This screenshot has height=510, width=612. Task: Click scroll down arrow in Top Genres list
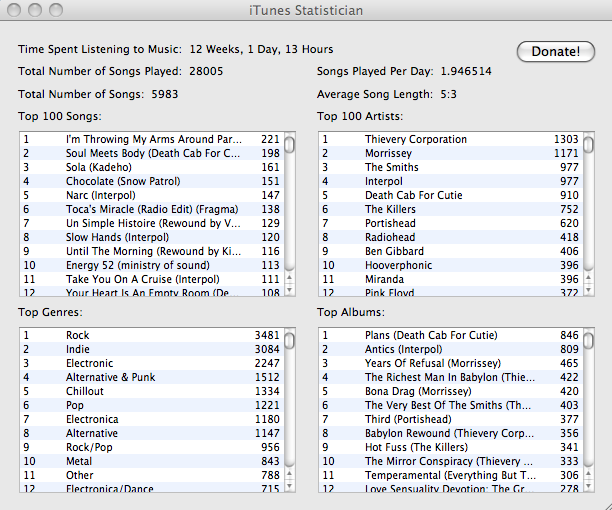coord(289,486)
